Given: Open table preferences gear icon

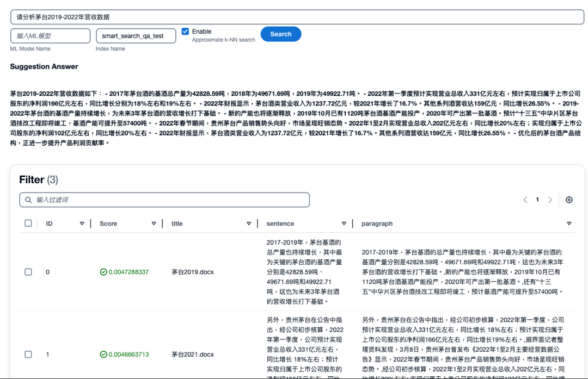Looking at the screenshot, I should 569,200.
